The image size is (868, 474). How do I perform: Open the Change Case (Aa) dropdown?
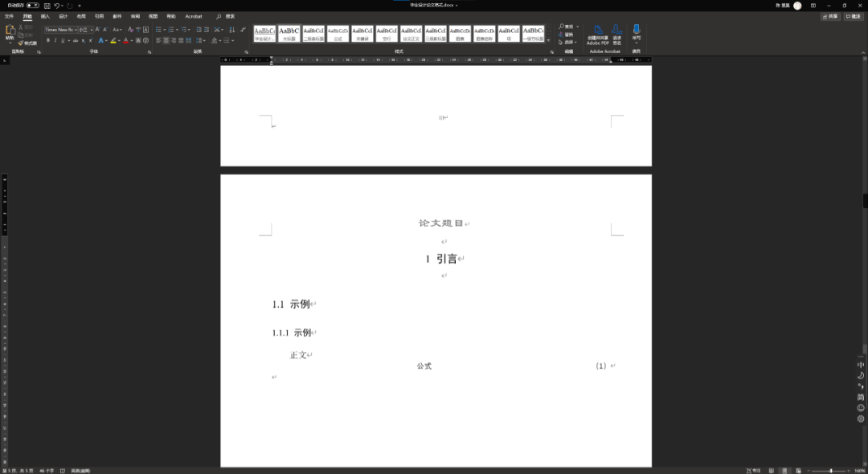117,29
